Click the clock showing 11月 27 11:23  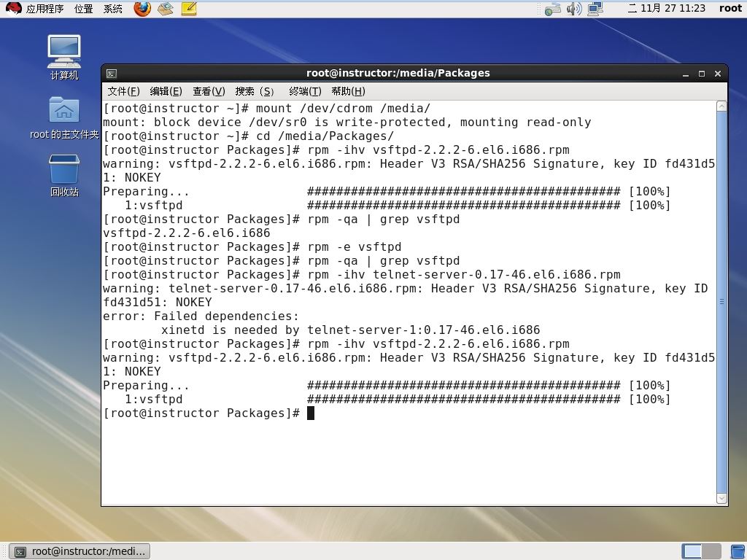pyautogui.click(x=667, y=8)
